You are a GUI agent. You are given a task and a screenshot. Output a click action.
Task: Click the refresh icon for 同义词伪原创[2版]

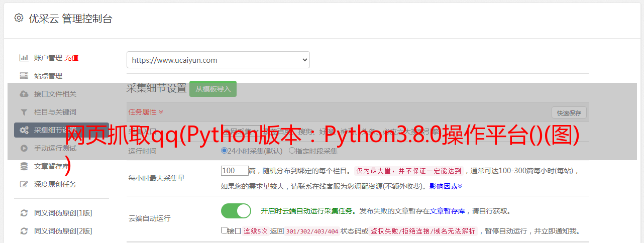(24, 231)
